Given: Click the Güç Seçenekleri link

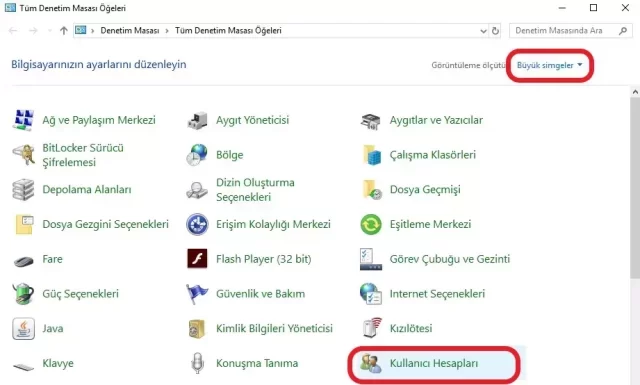Looking at the screenshot, I should (x=80, y=294).
